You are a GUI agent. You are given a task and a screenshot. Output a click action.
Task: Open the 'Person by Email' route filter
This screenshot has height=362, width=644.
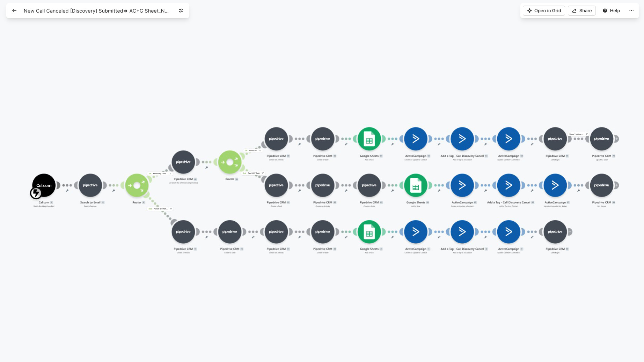pos(160,173)
